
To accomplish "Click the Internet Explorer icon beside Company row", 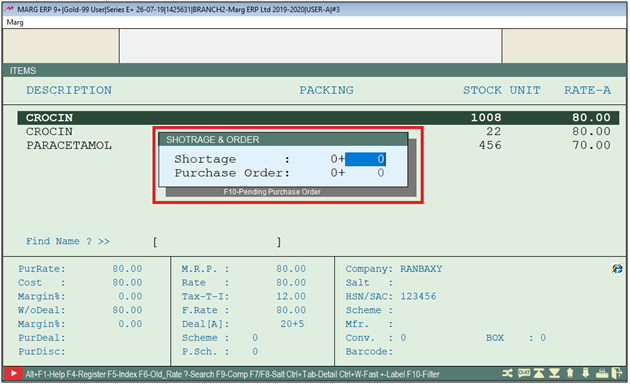I will (x=617, y=268).
